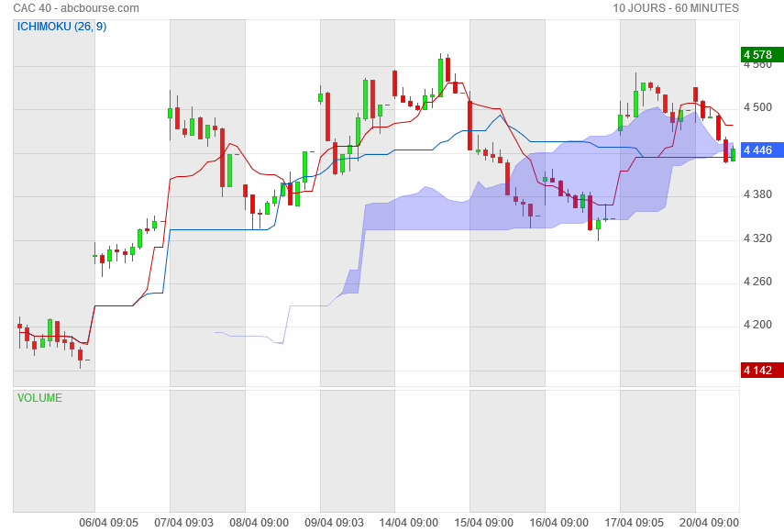Click the '10 JOURS - 60 MINUTES' period label
The width and height of the screenshot is (784, 532).
point(676,8)
